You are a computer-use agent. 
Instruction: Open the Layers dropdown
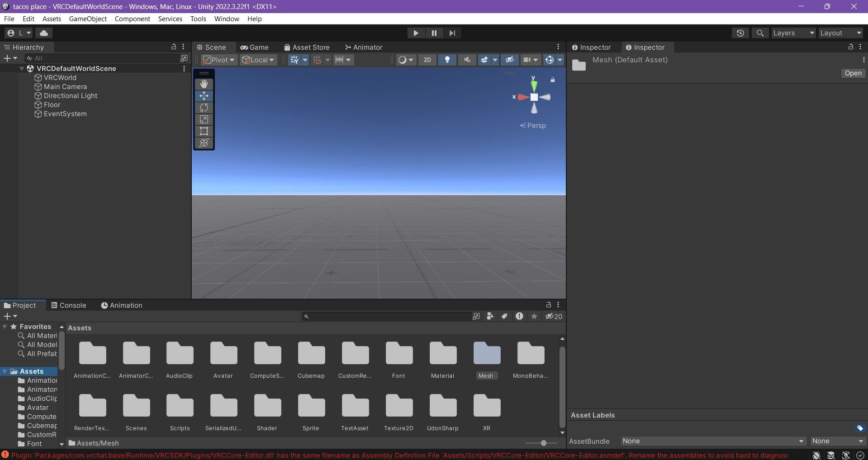point(793,33)
